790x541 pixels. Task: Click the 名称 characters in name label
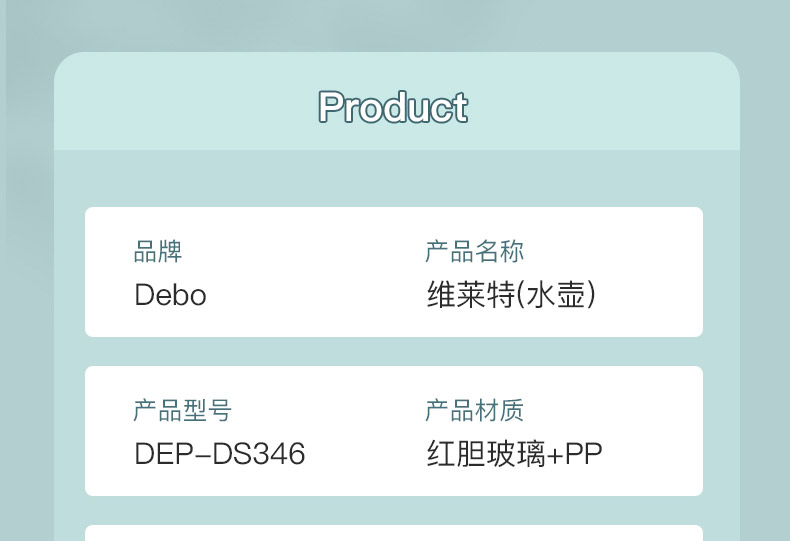pos(499,251)
